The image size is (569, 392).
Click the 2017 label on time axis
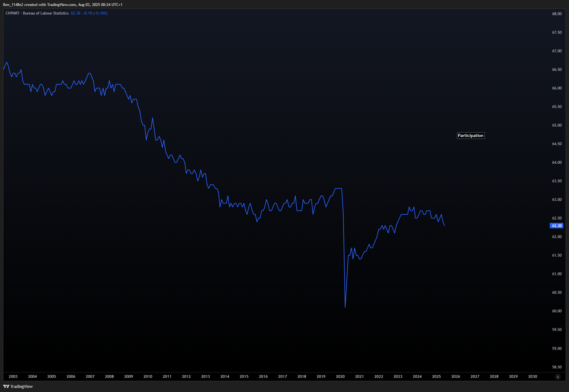pyautogui.click(x=282, y=376)
